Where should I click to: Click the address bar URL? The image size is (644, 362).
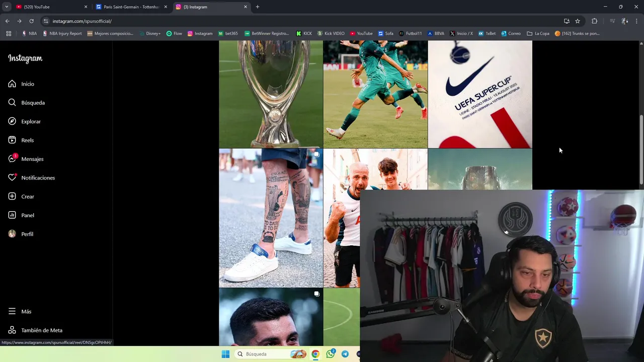82,21
